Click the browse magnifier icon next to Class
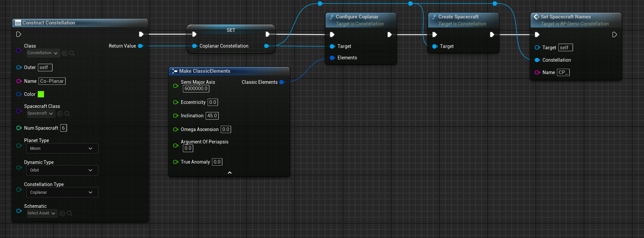644x238 pixels. (72, 53)
